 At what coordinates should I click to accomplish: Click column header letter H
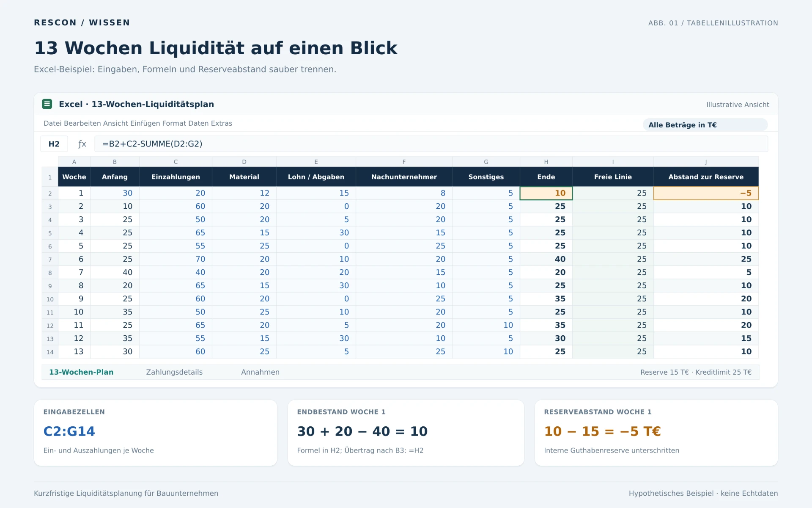(x=546, y=162)
